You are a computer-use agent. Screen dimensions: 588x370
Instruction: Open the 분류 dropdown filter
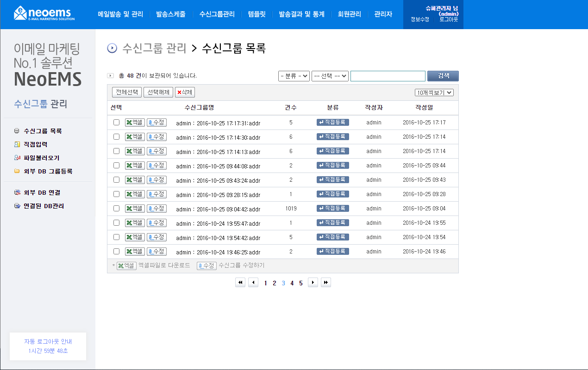click(294, 76)
